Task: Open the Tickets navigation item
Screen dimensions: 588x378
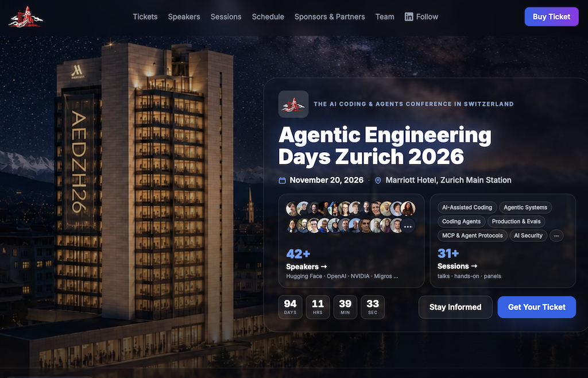Action: [145, 17]
